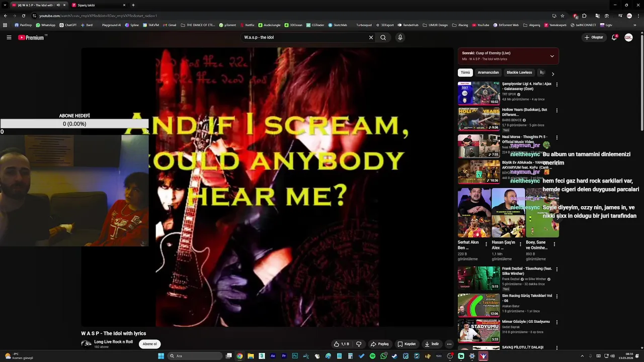This screenshot has height=362, width=644.
Task: Click the Oluştur create button
Action: 593,37
